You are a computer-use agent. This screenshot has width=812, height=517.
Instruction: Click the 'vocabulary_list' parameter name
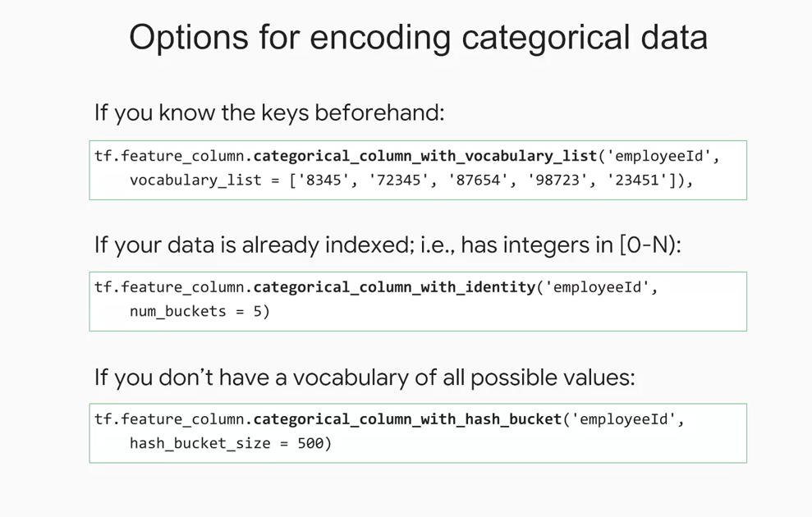195,180
